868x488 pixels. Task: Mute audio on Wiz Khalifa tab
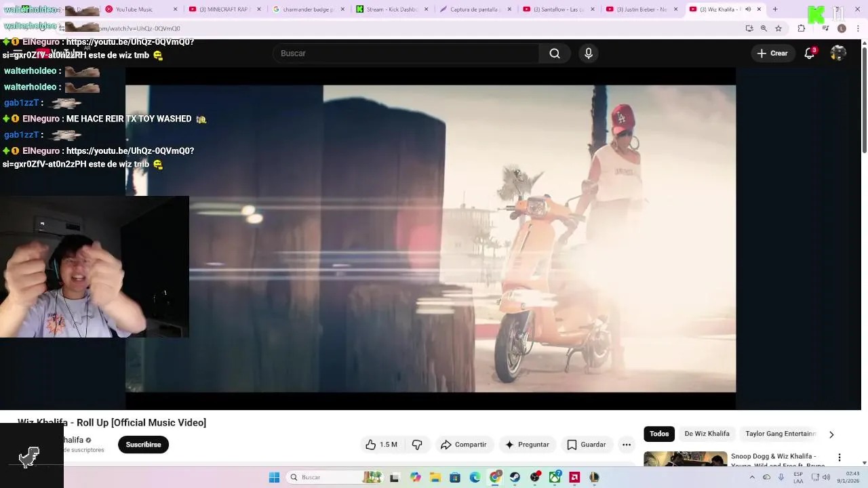pos(748,9)
